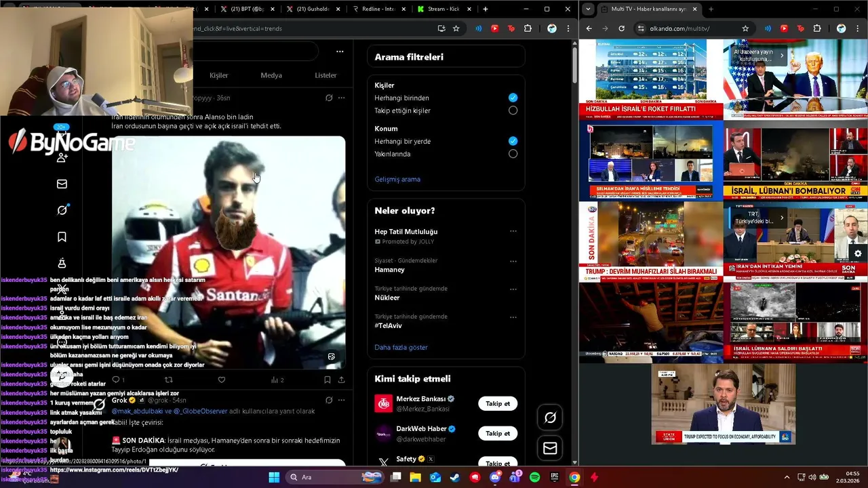This screenshot has height=488, width=868.
Task: Open Steam from the taskbar
Action: 455,477
